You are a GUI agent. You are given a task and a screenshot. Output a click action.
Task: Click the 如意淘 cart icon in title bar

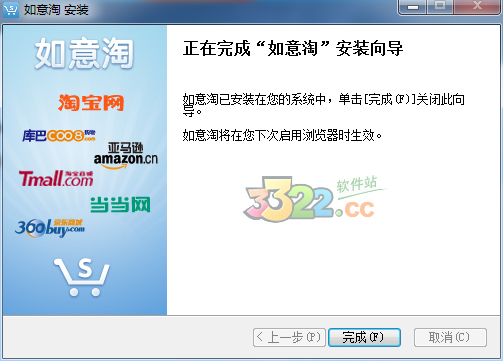[x=11, y=10]
